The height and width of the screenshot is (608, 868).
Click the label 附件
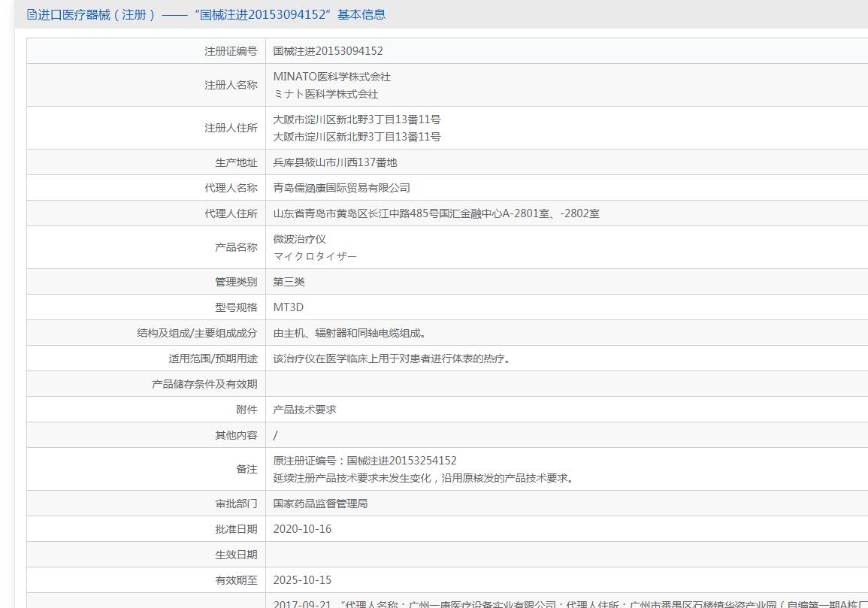click(247, 410)
